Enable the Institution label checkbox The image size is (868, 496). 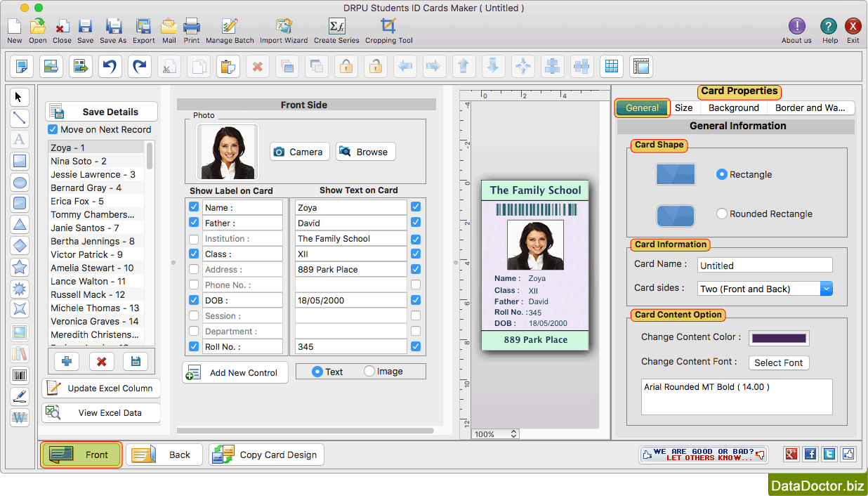[x=194, y=238]
